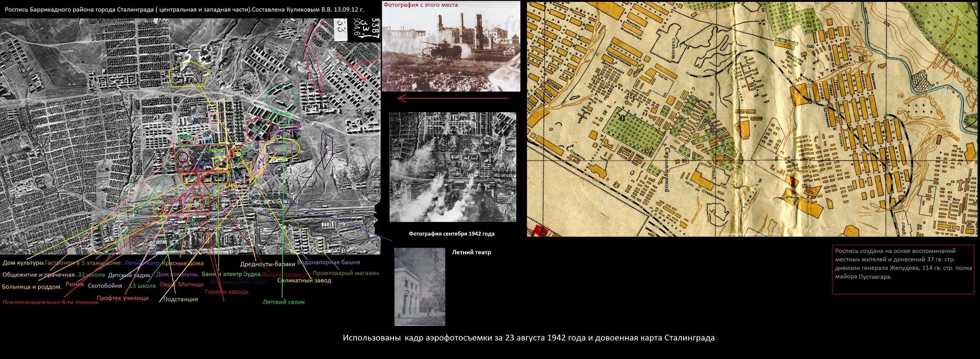Select the 'Подстанция' legend label

click(180, 299)
